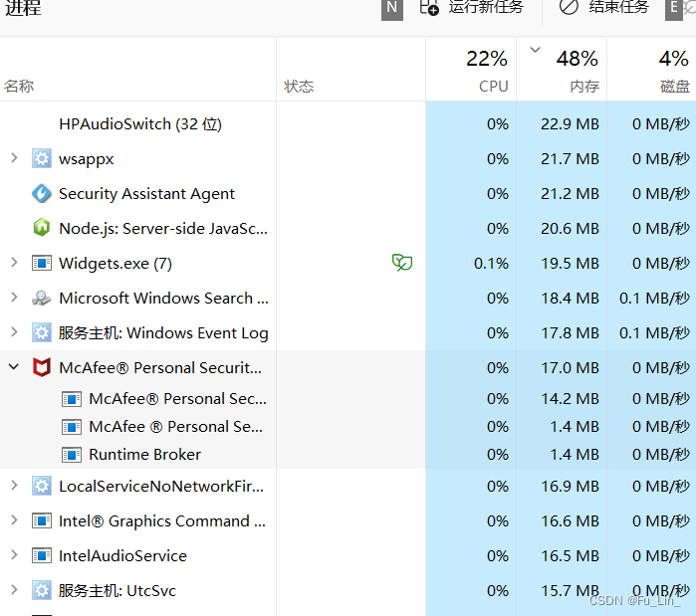This screenshot has width=696, height=616.
Task: Sort by the 状态 column header
Action: point(350,70)
